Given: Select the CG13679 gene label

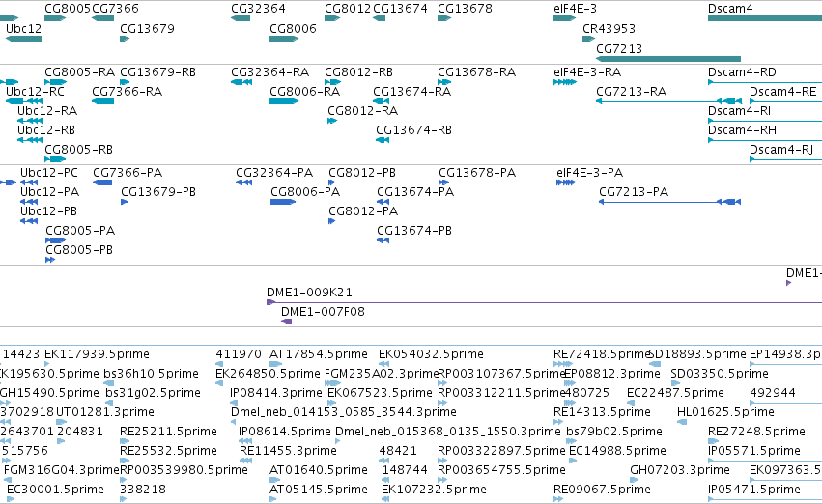Looking at the screenshot, I should tap(148, 28).
